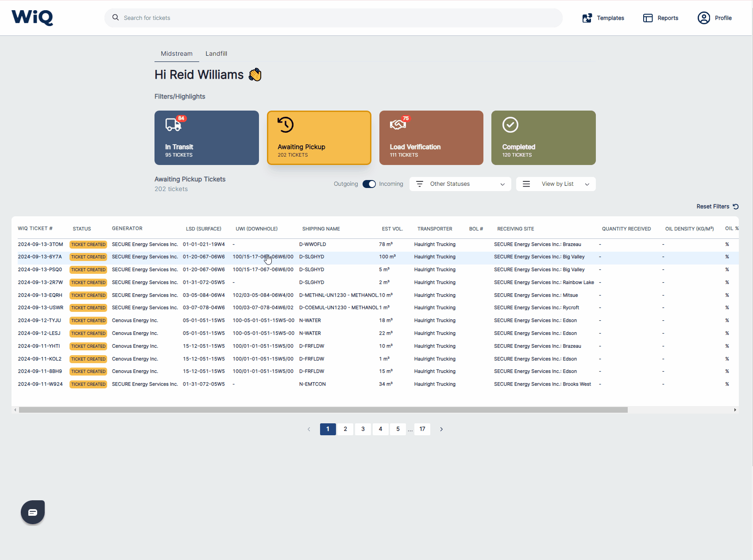Open the Reports page
The height and width of the screenshot is (560, 753).
pyautogui.click(x=660, y=18)
